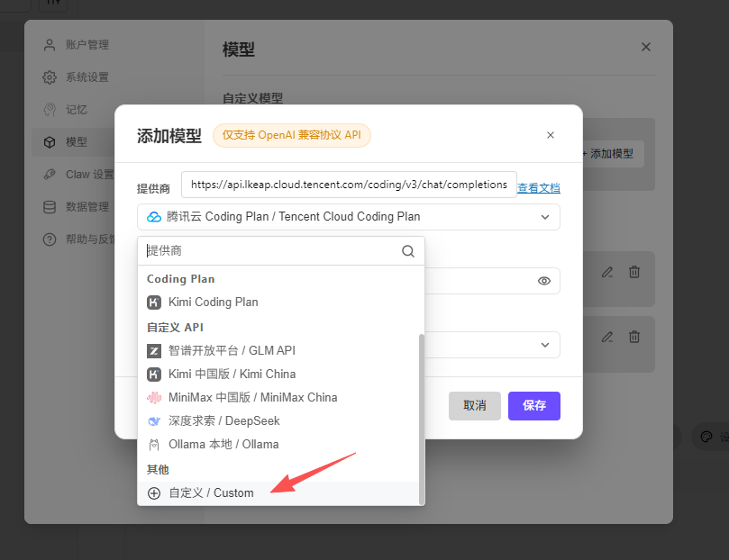Click the Kimi China logo icon
This screenshot has width=729, height=560.
[154, 375]
